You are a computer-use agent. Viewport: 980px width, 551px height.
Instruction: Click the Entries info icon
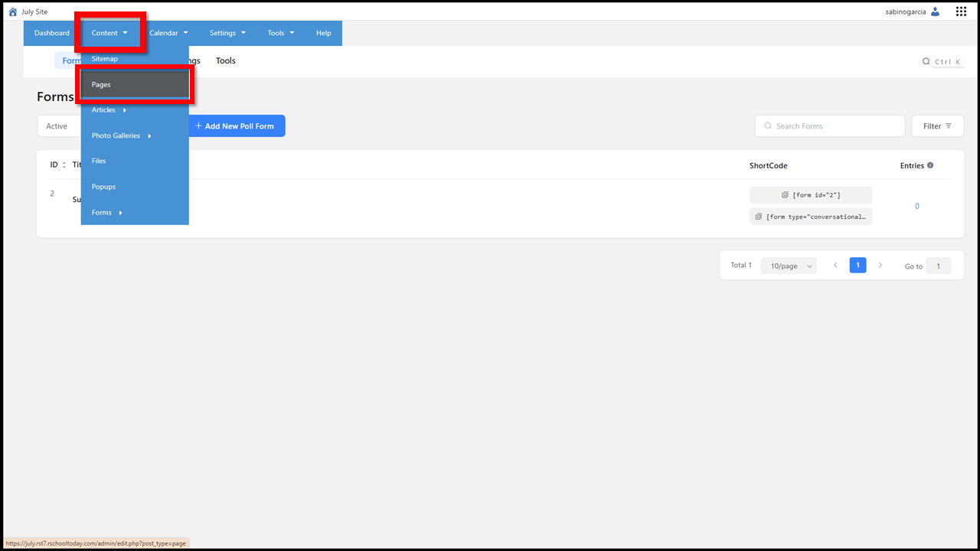pos(930,165)
